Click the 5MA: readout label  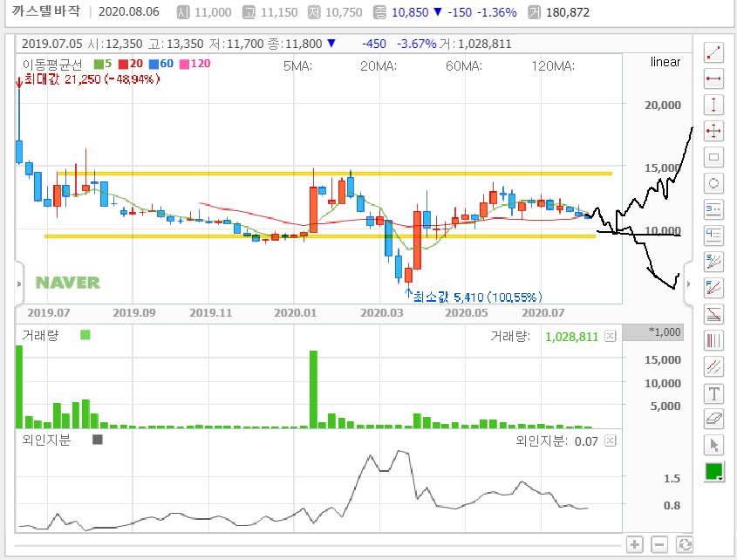[297, 66]
